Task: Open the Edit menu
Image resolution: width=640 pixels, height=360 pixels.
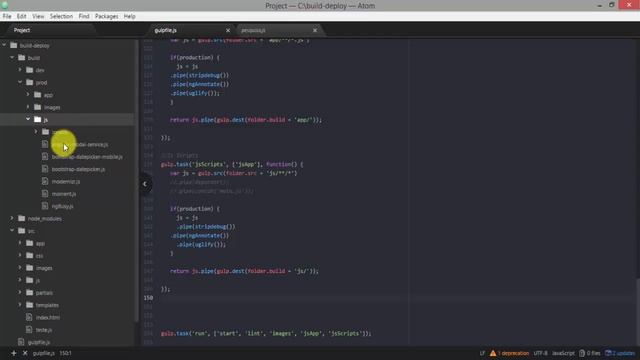Action: [22, 16]
